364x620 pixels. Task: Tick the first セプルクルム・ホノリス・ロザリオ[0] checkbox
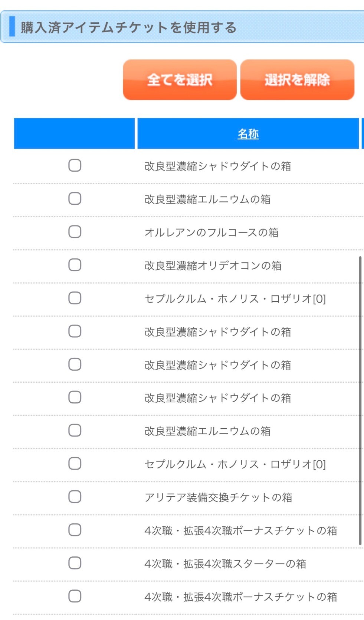[75, 298]
